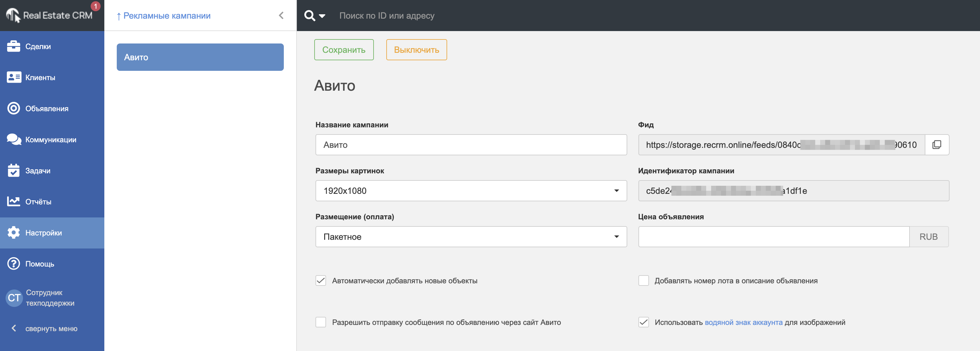Click the Сохранить button

tap(344, 49)
